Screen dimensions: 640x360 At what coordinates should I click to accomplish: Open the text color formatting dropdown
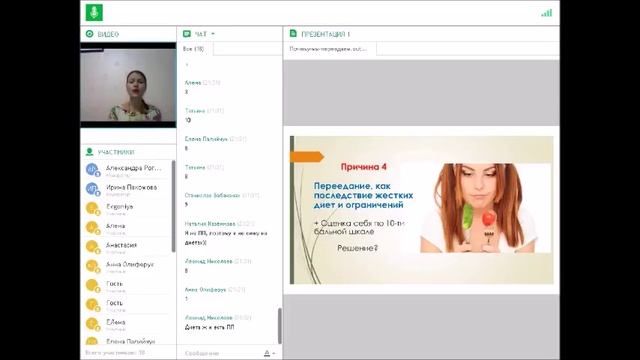(x=269, y=353)
